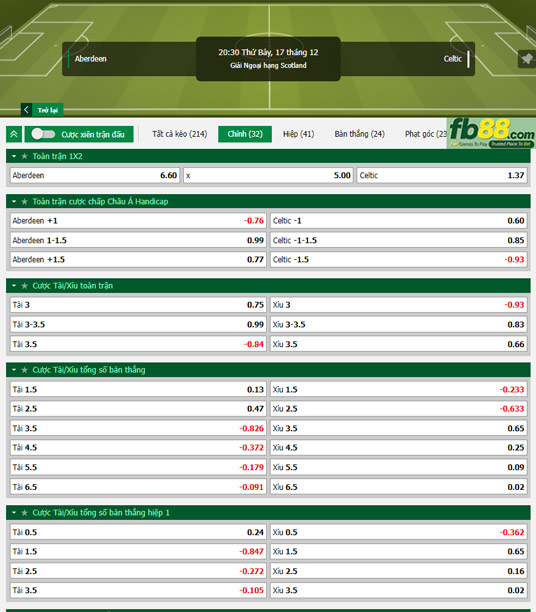
Task: Collapse the Toàn trận 1X2 section
Action: pyautogui.click(x=14, y=156)
